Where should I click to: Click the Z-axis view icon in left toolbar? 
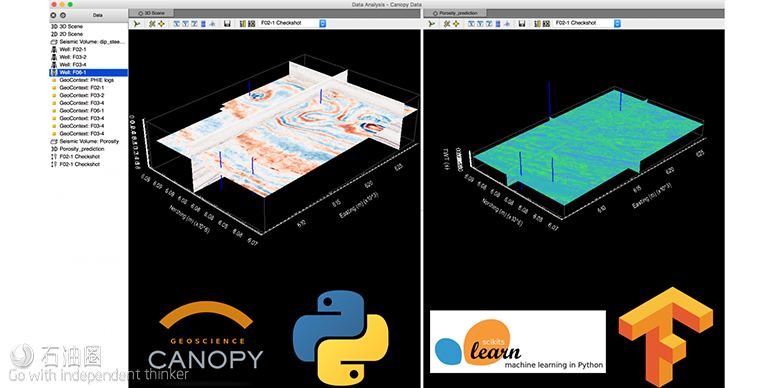(x=194, y=23)
